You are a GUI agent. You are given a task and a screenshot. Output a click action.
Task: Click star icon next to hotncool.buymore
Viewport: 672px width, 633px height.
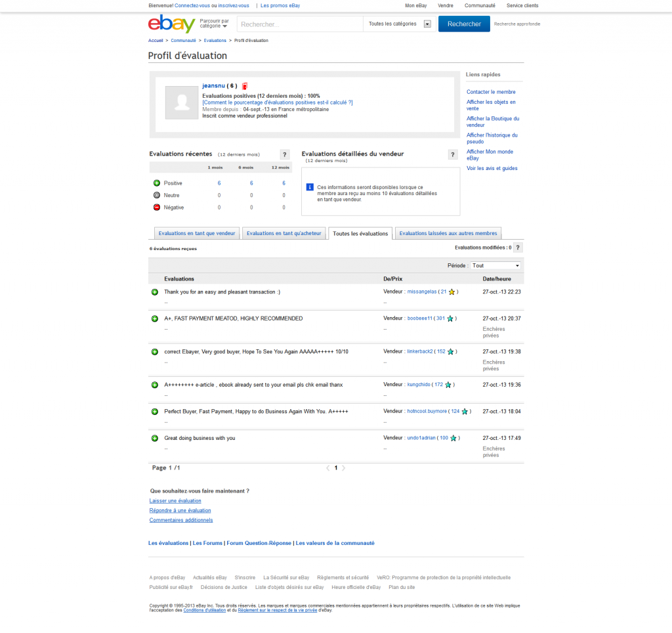(x=465, y=411)
